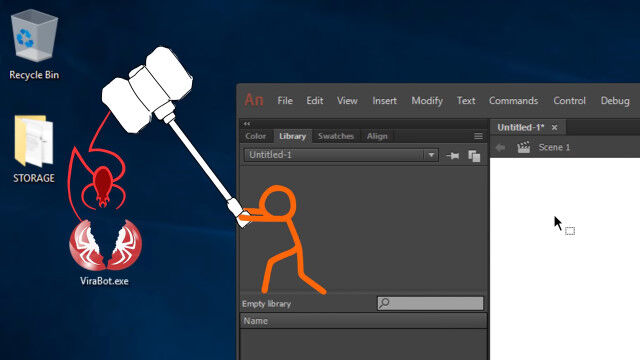Open the View menu
The height and width of the screenshot is (360, 640).
(347, 101)
